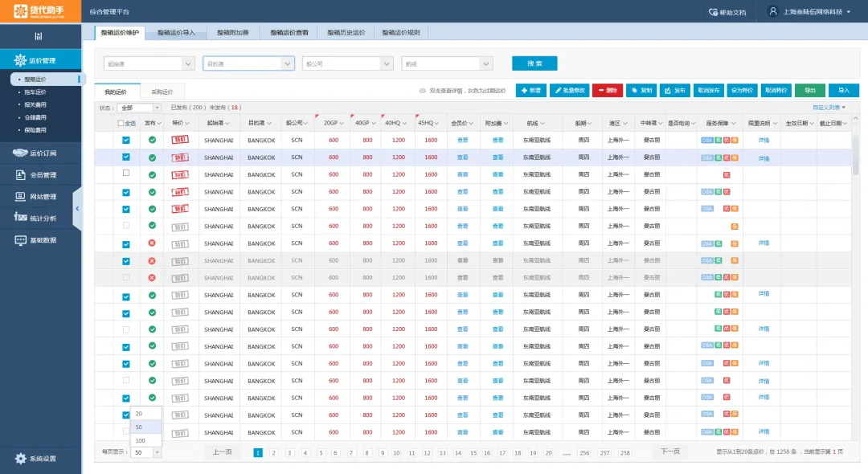The image size is (868, 474).
Task: Click 批量修改 pencil button
Action: [570, 91]
